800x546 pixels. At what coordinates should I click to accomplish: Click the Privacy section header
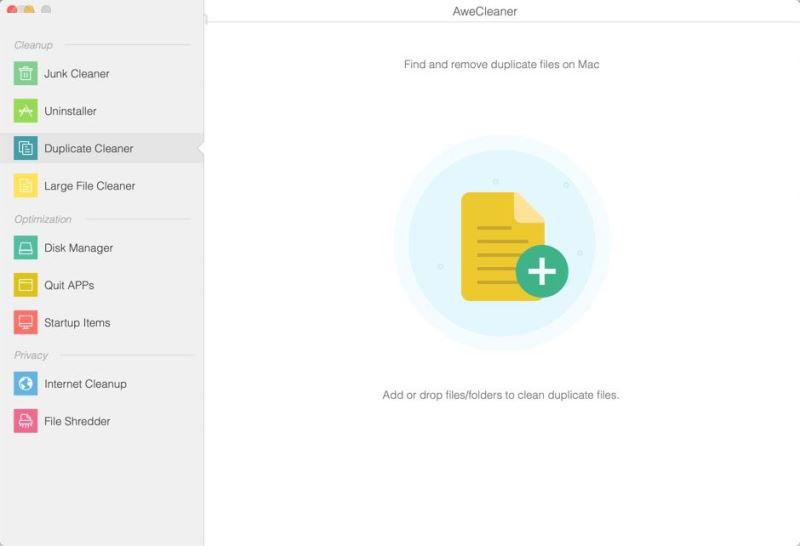click(x=31, y=355)
